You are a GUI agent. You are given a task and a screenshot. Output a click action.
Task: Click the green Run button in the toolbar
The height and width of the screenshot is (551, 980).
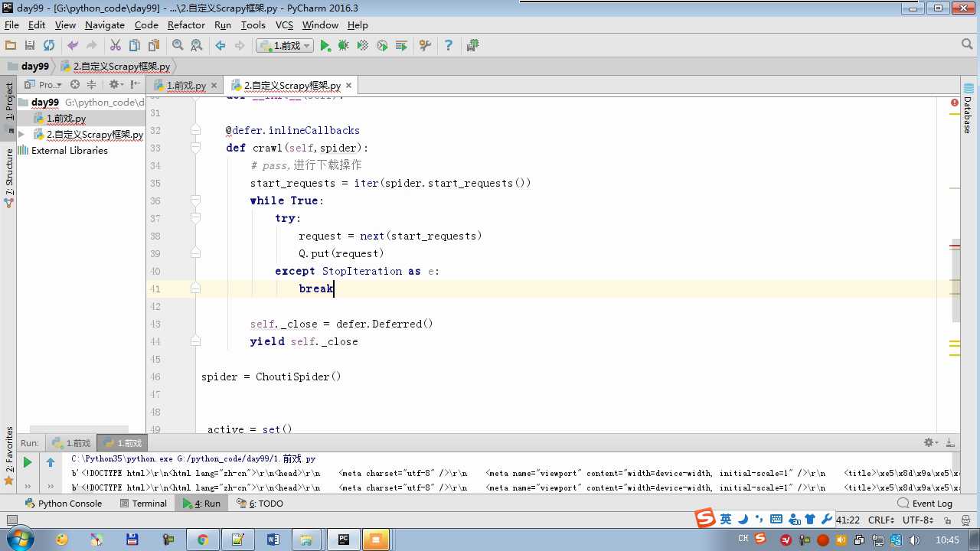pyautogui.click(x=325, y=45)
